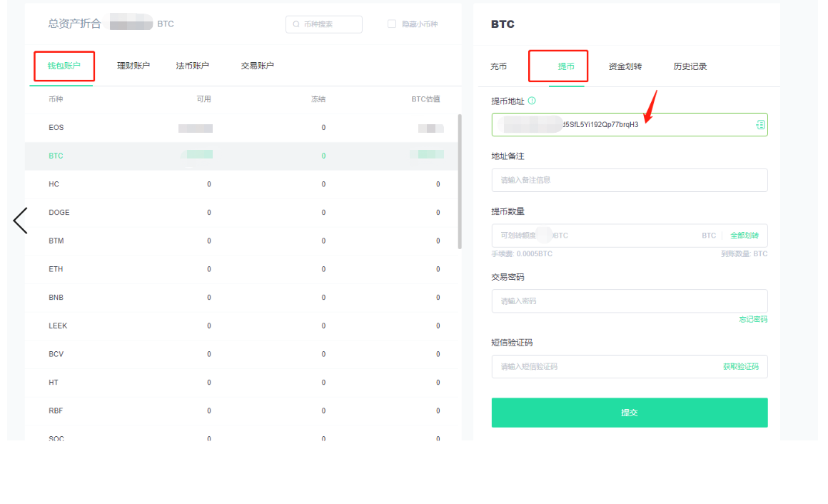Focus the 币种搜索 search field
828x504 pixels.
coord(323,24)
